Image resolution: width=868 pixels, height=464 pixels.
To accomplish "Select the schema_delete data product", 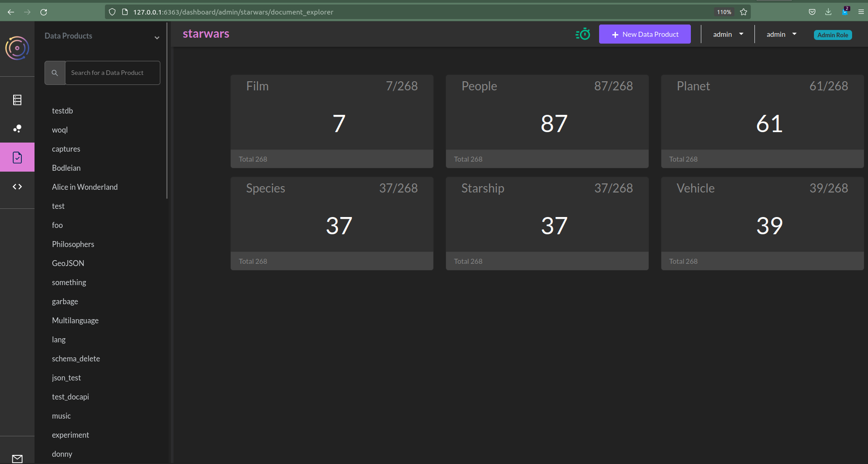I will click(76, 359).
